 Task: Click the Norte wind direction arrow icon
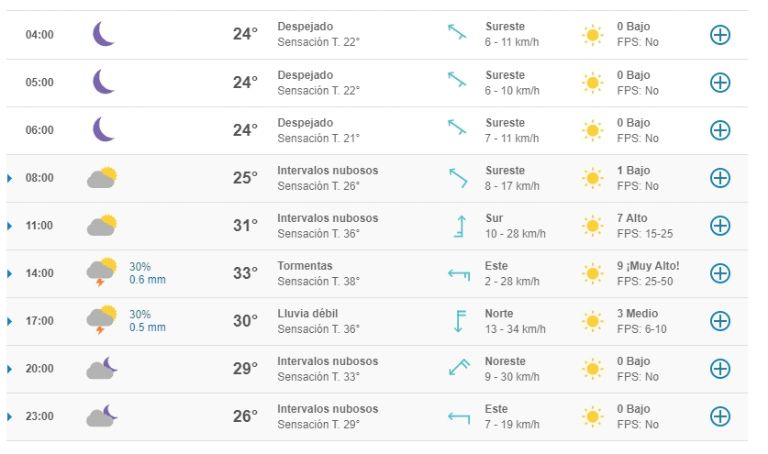pos(459,321)
